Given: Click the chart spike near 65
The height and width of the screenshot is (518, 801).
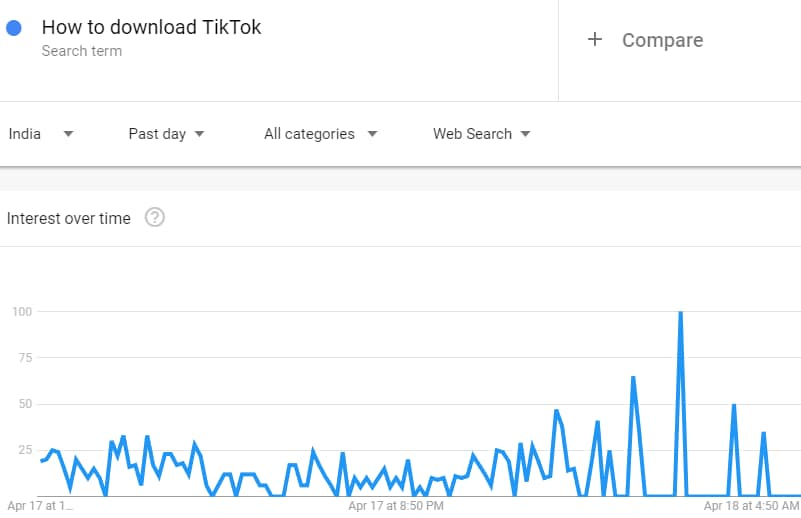Looking at the screenshot, I should coord(633,378).
